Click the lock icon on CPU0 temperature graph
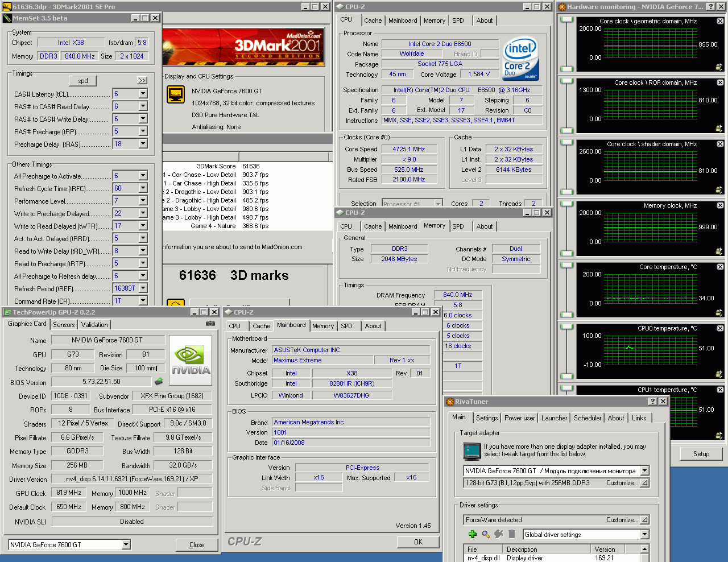This screenshot has height=562, width=728. 719,374
